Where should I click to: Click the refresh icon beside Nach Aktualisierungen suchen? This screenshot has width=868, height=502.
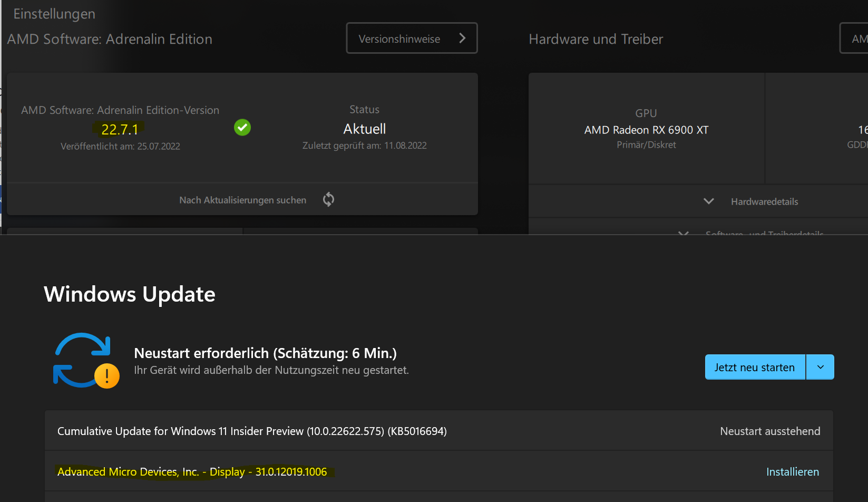[328, 199]
